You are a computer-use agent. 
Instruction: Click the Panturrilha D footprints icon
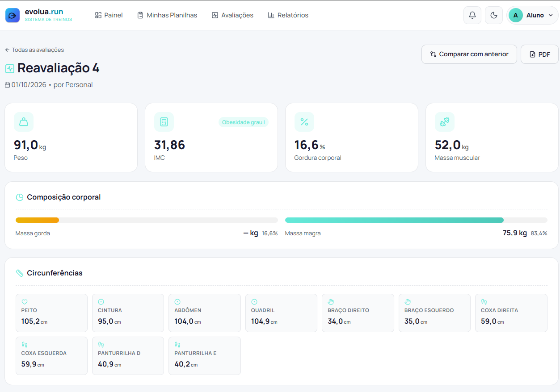click(101, 345)
